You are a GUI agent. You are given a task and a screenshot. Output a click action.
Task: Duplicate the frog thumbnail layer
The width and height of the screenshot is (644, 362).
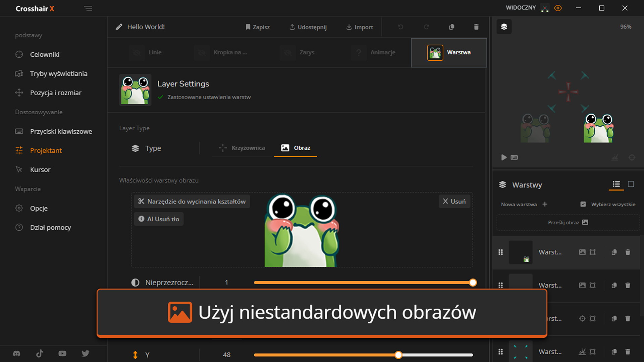614,252
